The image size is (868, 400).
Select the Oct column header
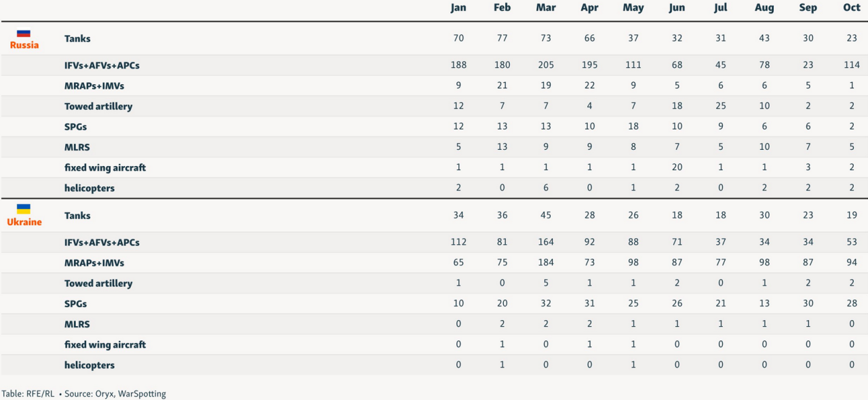852,8
